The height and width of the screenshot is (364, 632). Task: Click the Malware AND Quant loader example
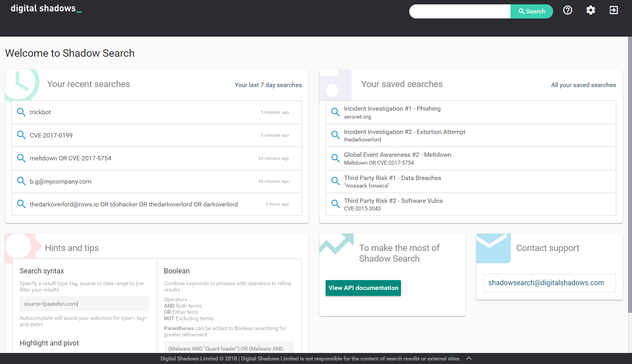(x=229, y=347)
